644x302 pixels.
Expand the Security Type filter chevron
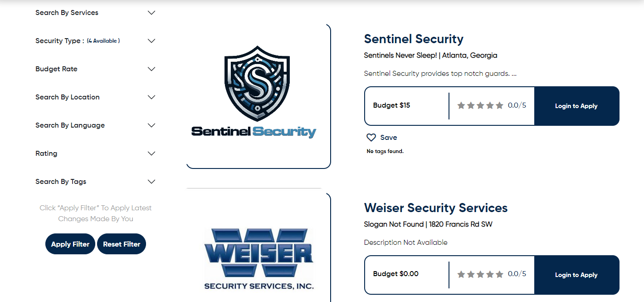tap(151, 41)
